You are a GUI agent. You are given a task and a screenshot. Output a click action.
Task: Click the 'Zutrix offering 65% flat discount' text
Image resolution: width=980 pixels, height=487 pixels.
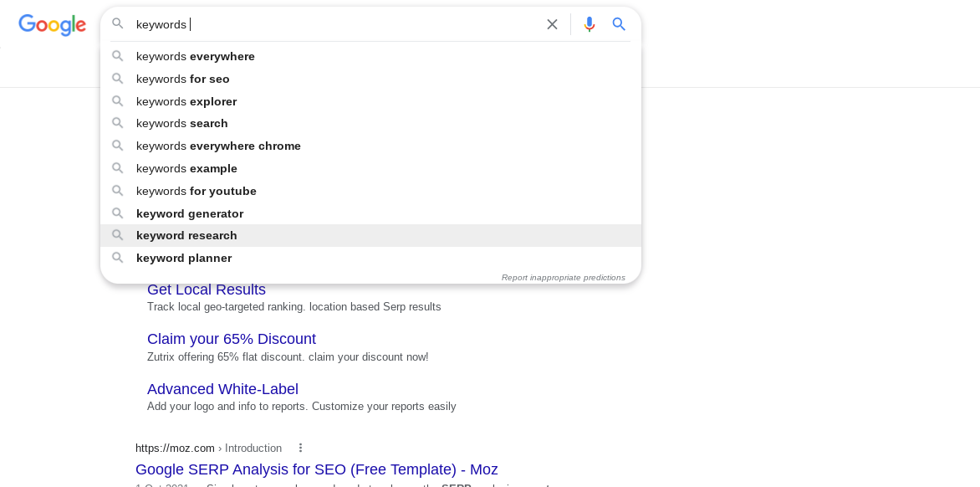[x=288, y=357]
